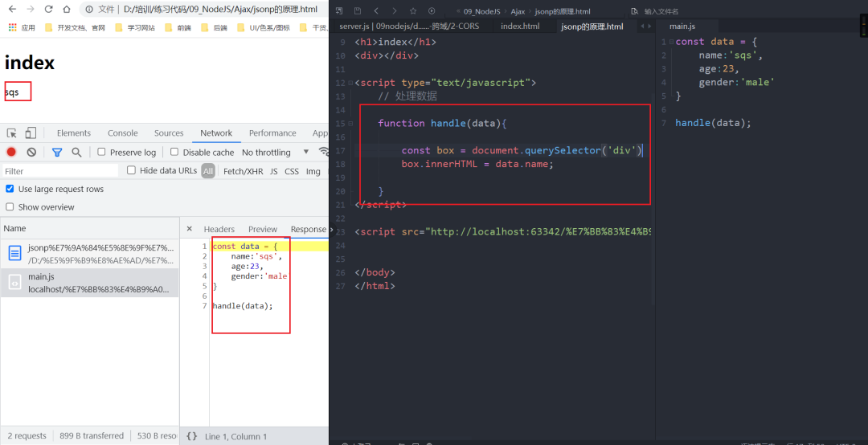This screenshot has width=868, height=445.
Task: Uncheck Use large request rows
Action: point(10,189)
